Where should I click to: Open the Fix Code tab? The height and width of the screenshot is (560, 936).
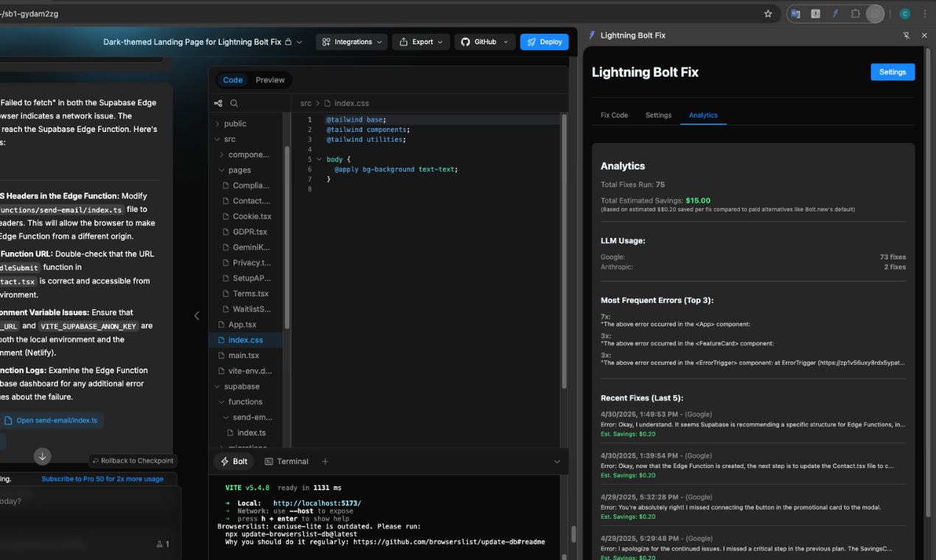tap(614, 116)
